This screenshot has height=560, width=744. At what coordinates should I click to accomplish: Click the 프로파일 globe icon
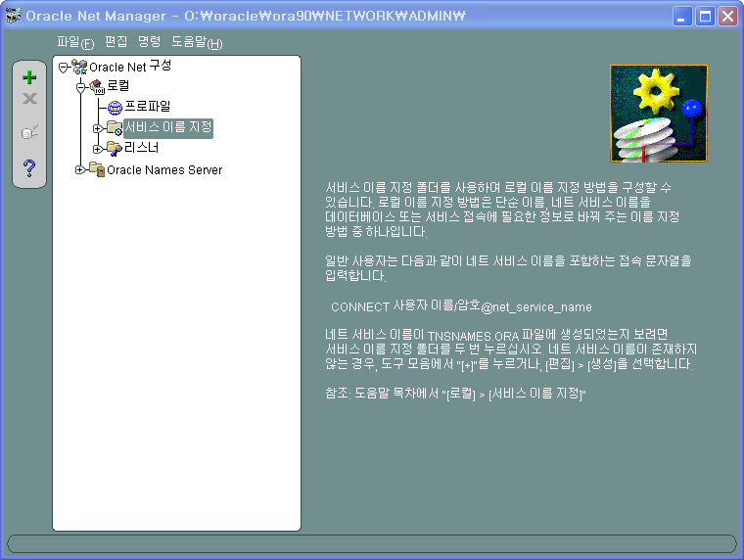(x=115, y=108)
